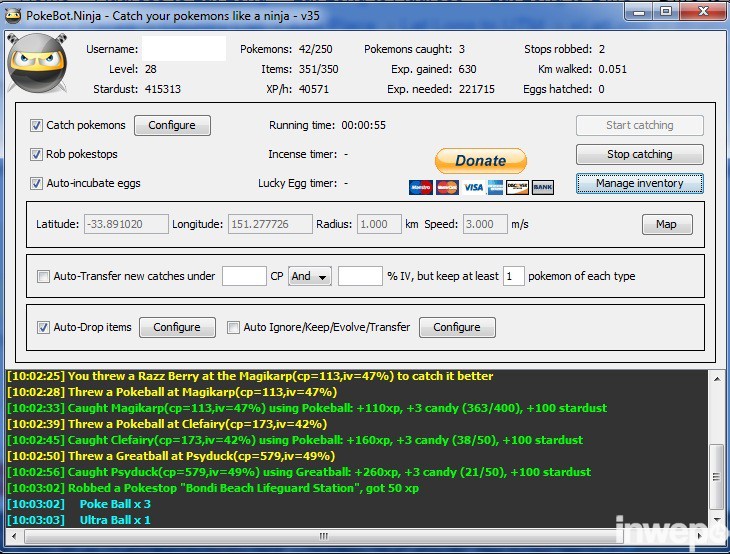Click Items count 351/350
730x554 pixels.
click(x=318, y=69)
